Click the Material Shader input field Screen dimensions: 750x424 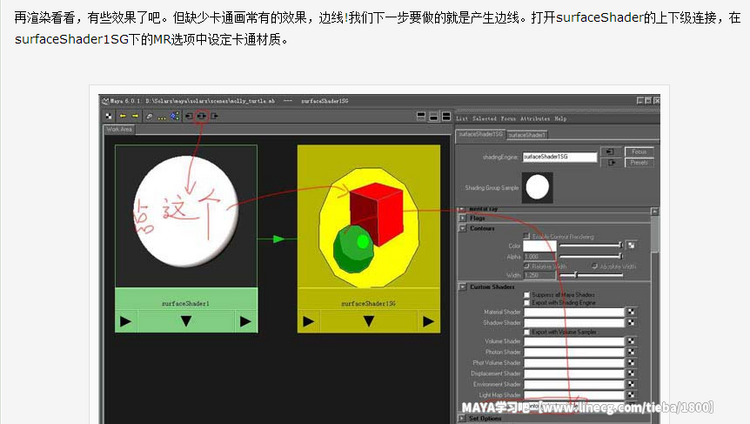(574, 312)
